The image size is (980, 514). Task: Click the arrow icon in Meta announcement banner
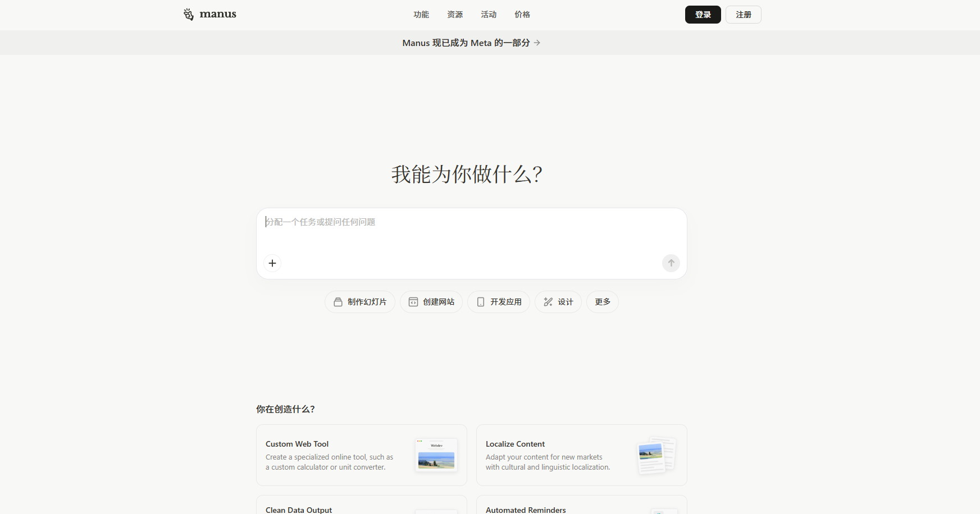(537, 43)
